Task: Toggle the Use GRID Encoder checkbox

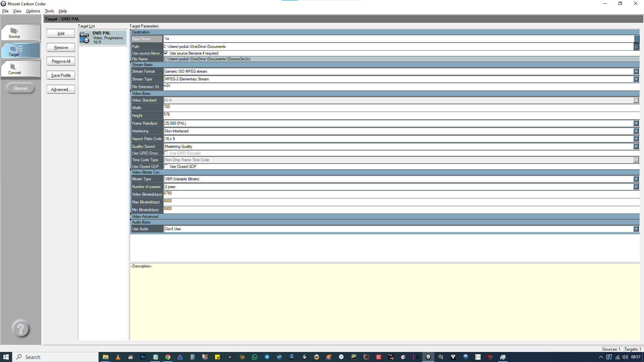Action: [166, 153]
